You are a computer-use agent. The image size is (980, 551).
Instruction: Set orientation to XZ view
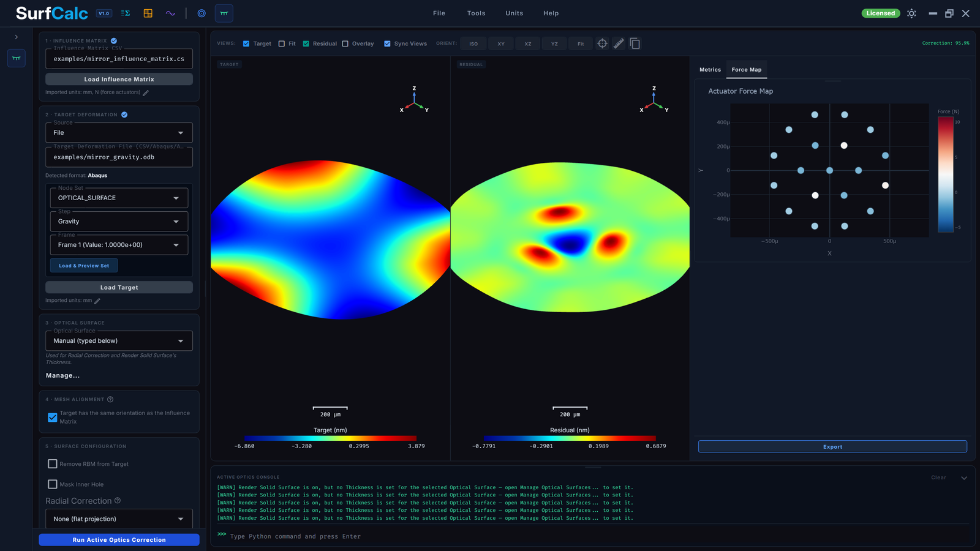(528, 43)
